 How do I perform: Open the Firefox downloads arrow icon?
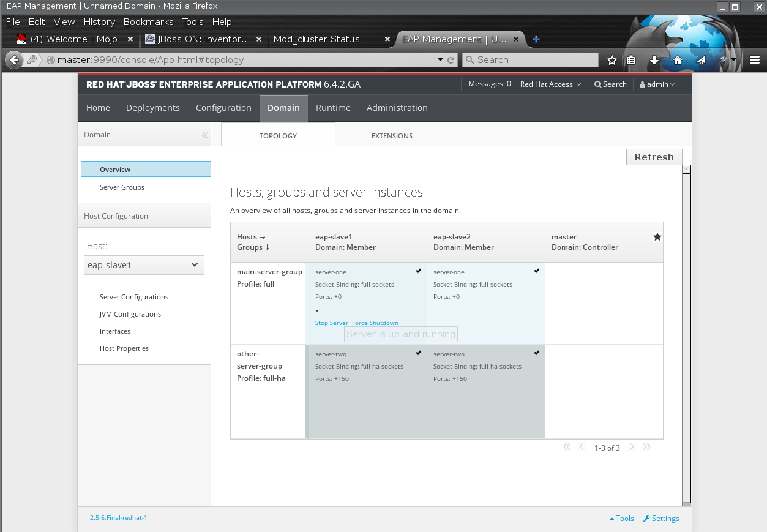coord(654,60)
